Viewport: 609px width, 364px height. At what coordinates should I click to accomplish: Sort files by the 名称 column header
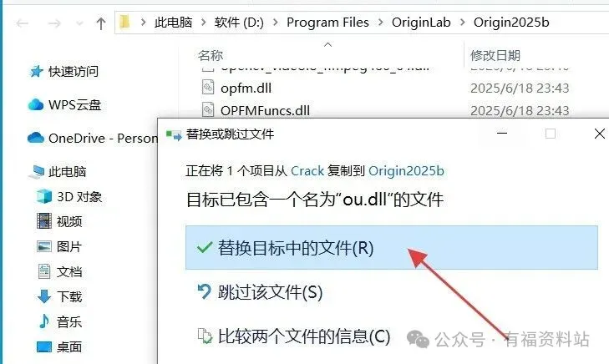pyautogui.click(x=211, y=55)
